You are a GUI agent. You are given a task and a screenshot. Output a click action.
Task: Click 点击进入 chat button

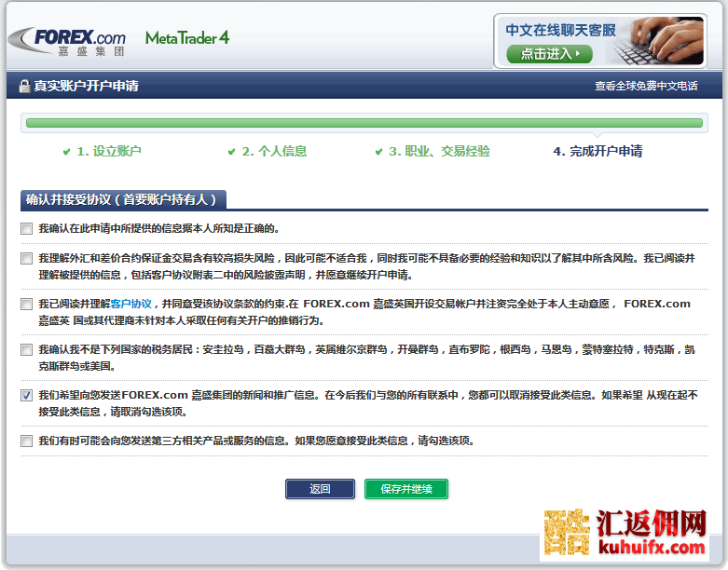coord(549,54)
